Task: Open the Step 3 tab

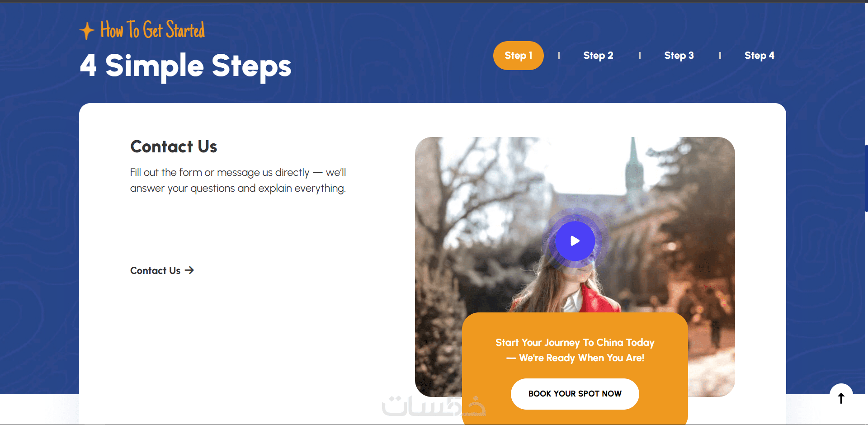Action: [679, 56]
